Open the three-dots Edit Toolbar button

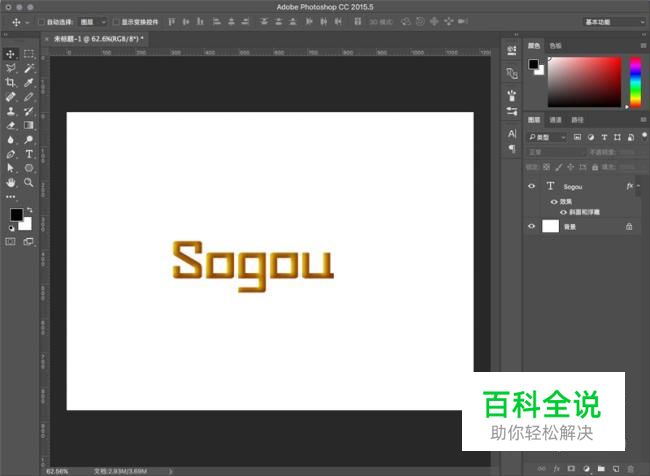(10, 197)
